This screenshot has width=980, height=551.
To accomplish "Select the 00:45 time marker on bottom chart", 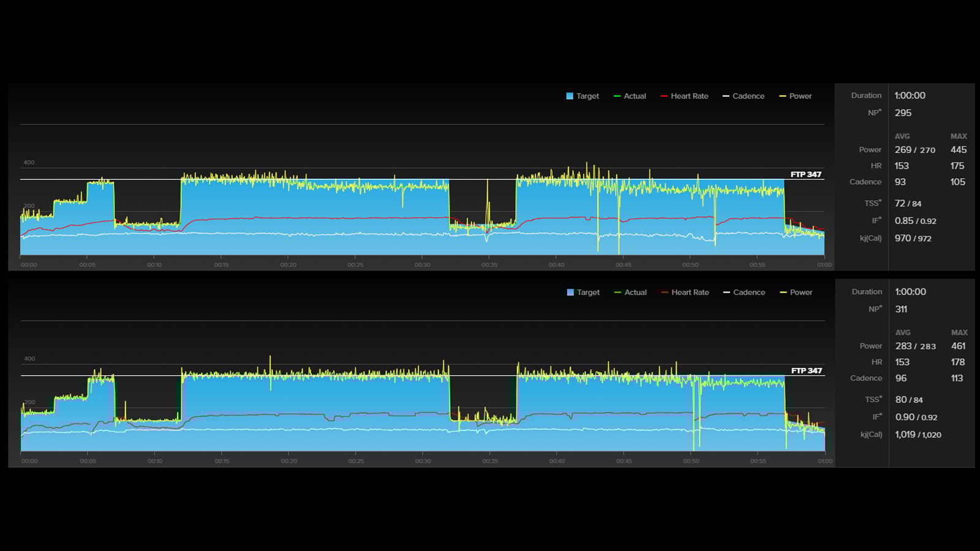I will pos(624,461).
